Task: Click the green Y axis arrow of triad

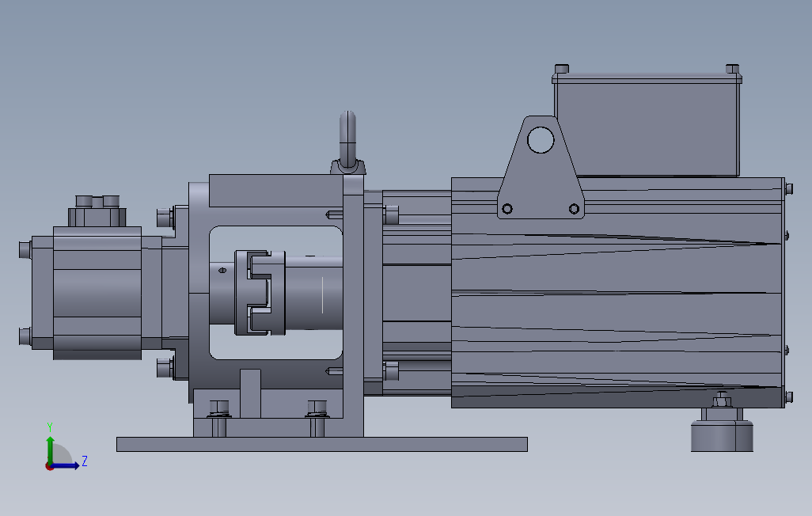Action: click(50, 450)
